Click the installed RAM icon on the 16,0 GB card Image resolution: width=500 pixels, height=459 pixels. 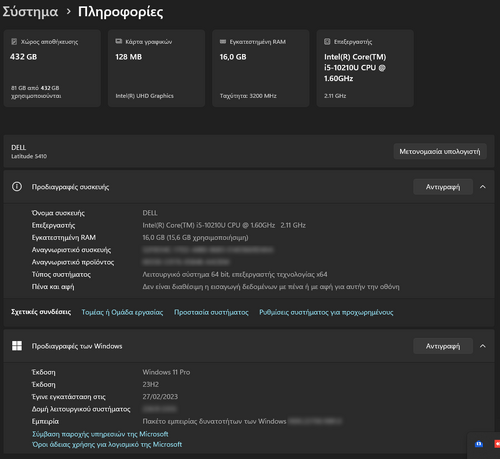[223, 41]
